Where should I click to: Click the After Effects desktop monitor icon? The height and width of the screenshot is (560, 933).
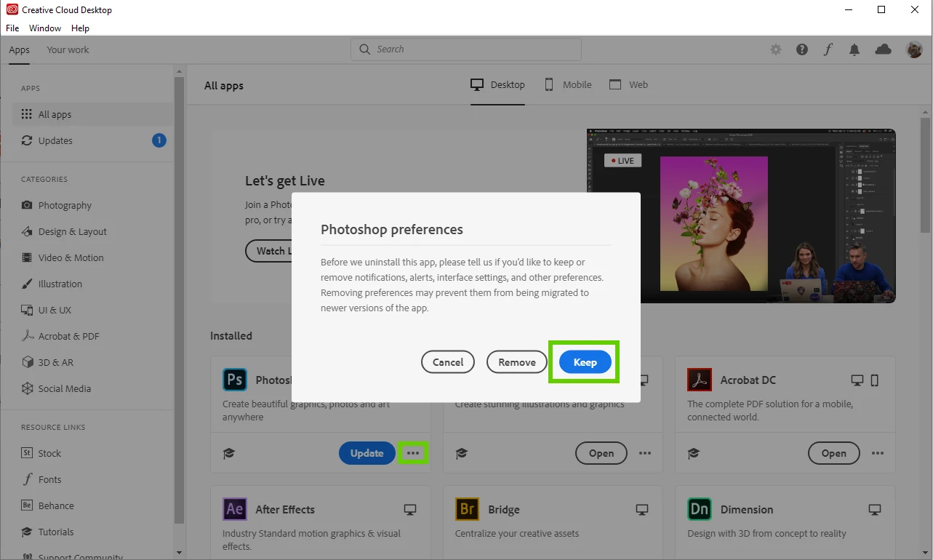[410, 509]
